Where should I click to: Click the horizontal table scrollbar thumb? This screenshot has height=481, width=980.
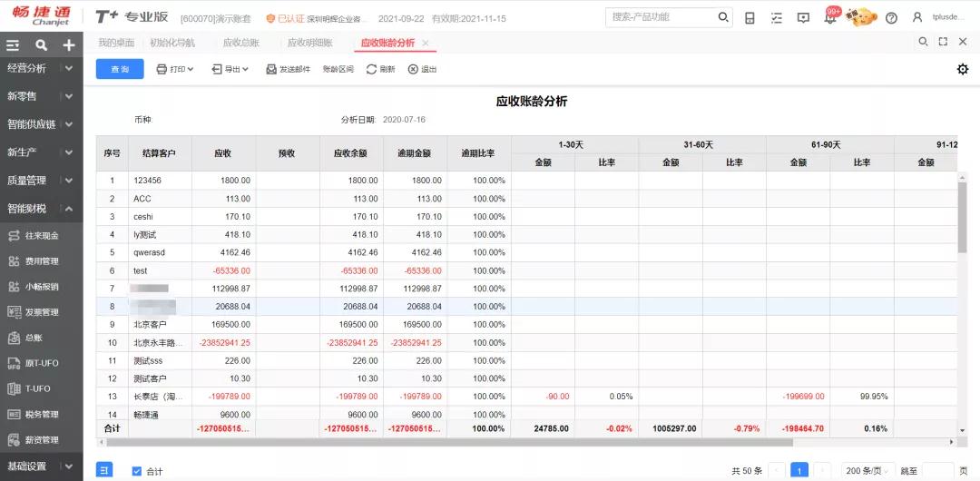(x=449, y=442)
